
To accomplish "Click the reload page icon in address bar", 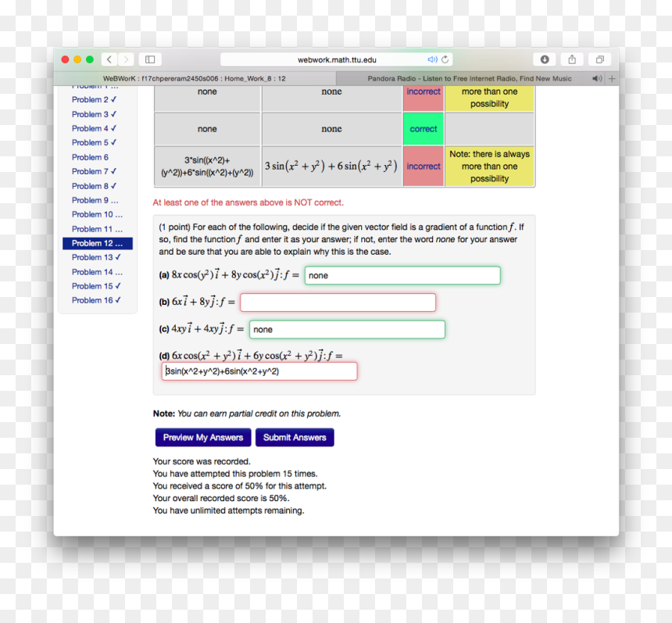I will tap(445, 59).
